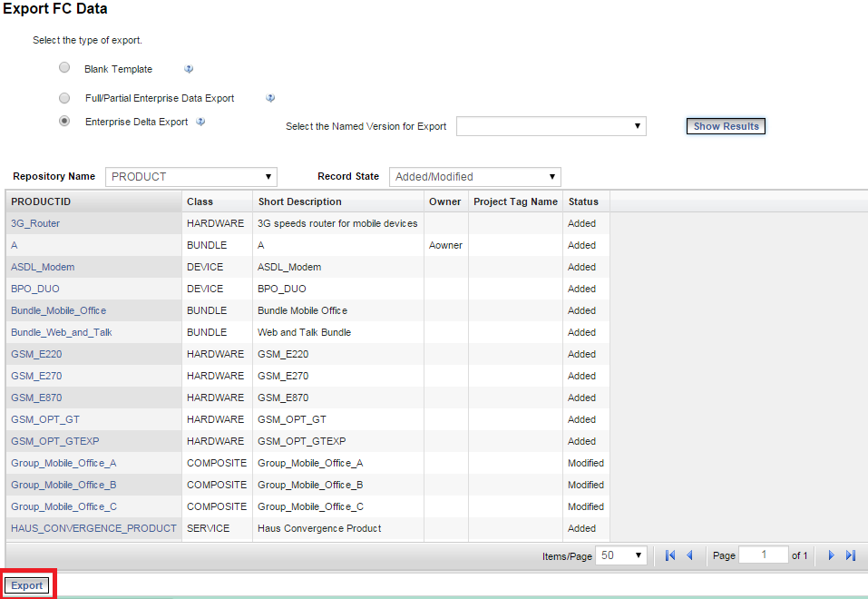This screenshot has width=868, height=599.
Task: Click '3G speeds router for mobile devices' description
Action: (337, 223)
